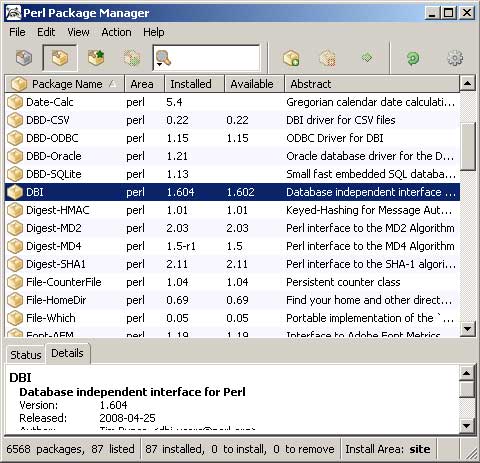Select the Date-Calc package name
This screenshot has width=480, height=463.
(x=50, y=102)
